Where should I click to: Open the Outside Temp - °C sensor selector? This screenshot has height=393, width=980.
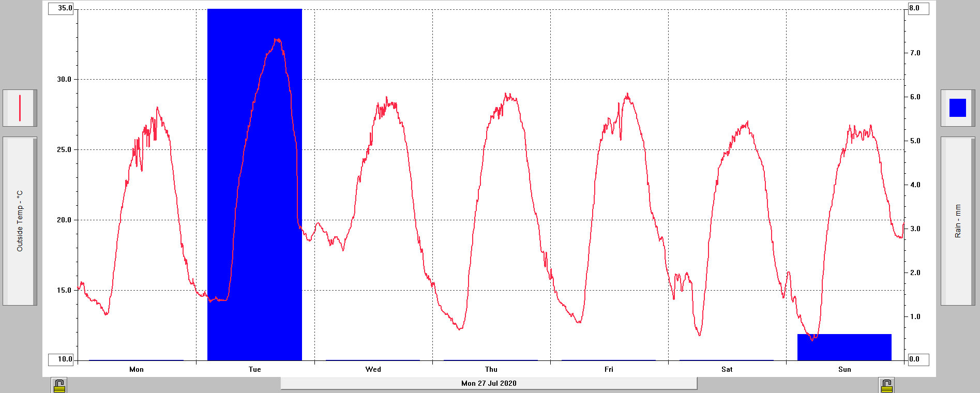coord(20,221)
